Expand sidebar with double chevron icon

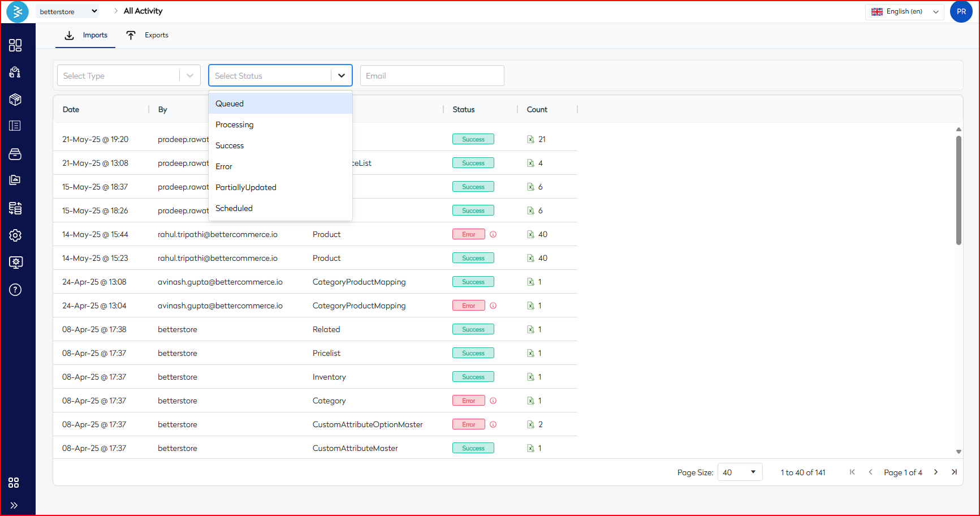(14, 505)
